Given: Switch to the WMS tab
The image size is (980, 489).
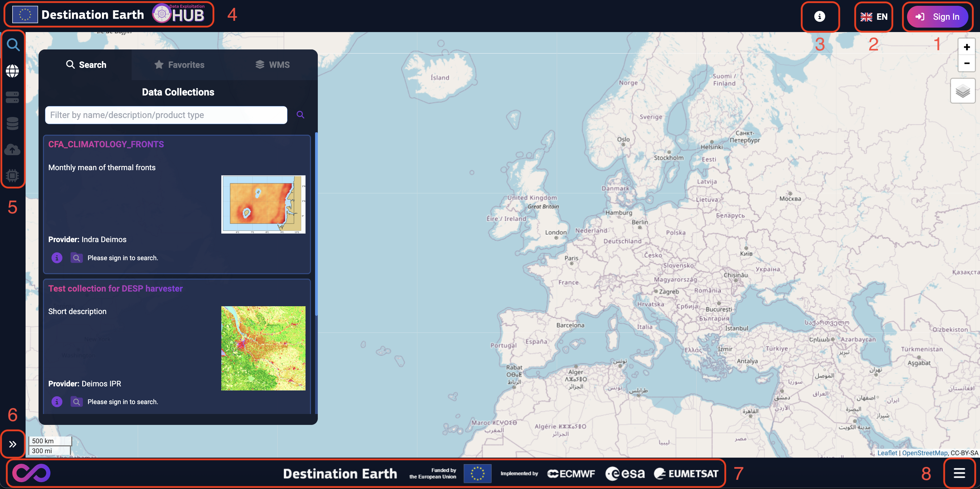Looking at the screenshot, I should point(272,65).
